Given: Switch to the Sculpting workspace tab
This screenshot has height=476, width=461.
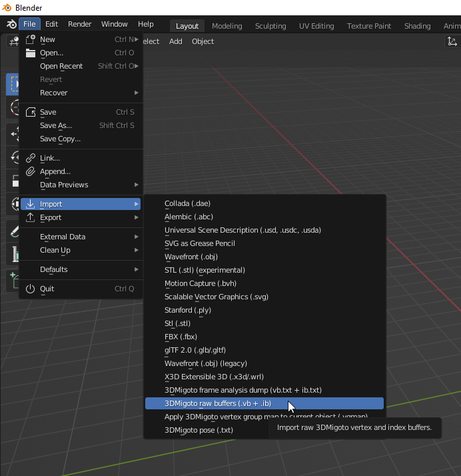Looking at the screenshot, I should tap(270, 26).
